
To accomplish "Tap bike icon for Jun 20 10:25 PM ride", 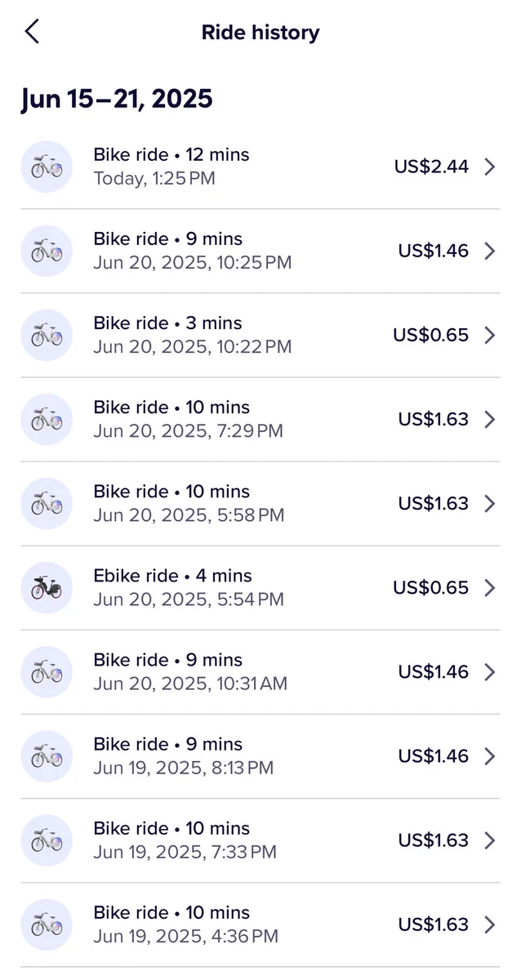I will [x=47, y=251].
